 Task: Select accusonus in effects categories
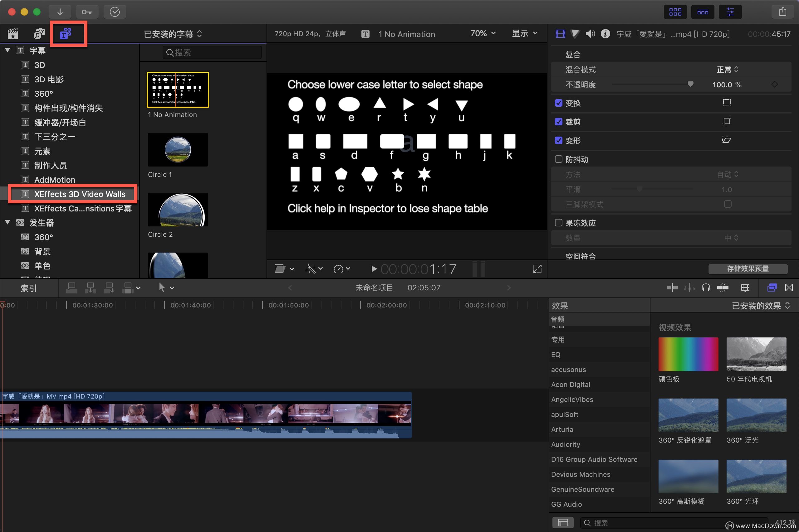(x=568, y=370)
